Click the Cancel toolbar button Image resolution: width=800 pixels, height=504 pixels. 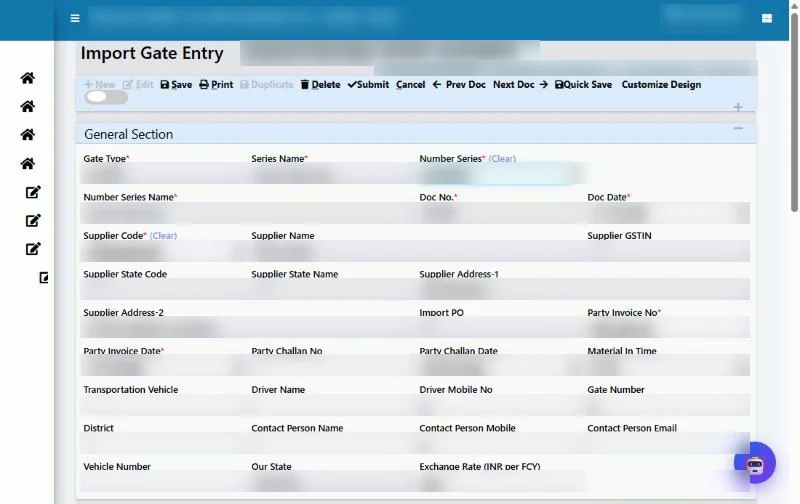point(410,85)
